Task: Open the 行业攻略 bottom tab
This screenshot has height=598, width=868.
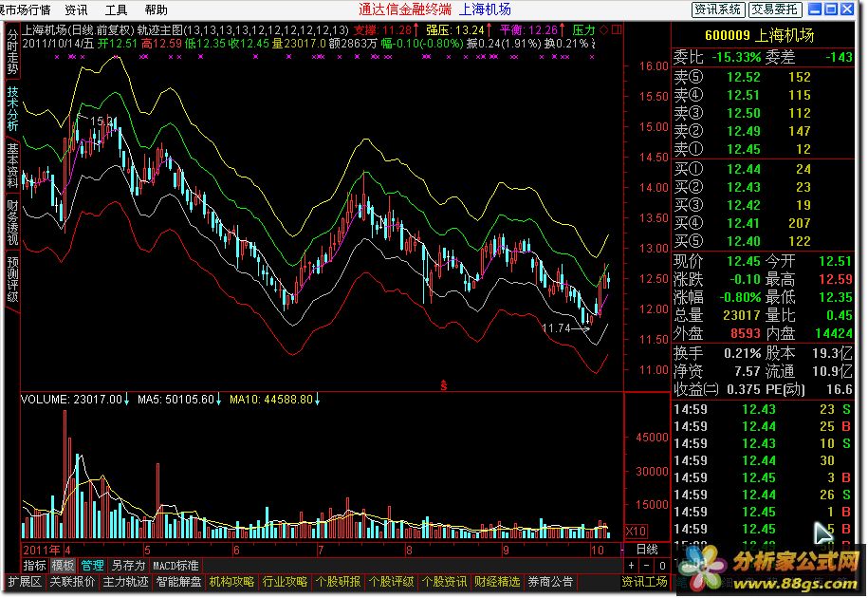Action: [286, 582]
